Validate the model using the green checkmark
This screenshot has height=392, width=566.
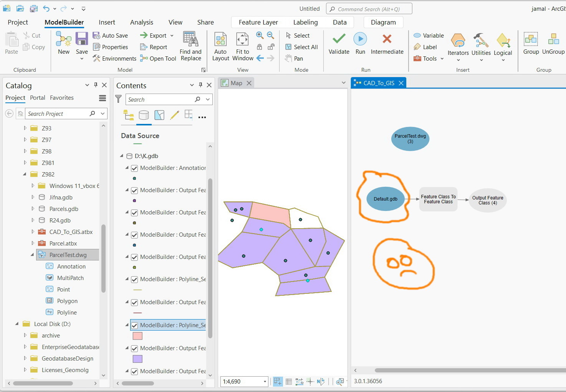pos(338,43)
